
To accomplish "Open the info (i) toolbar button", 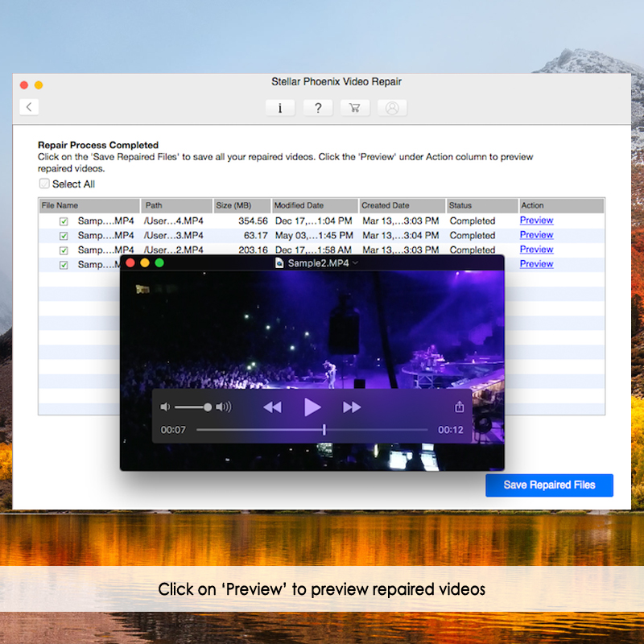I will pyautogui.click(x=280, y=108).
